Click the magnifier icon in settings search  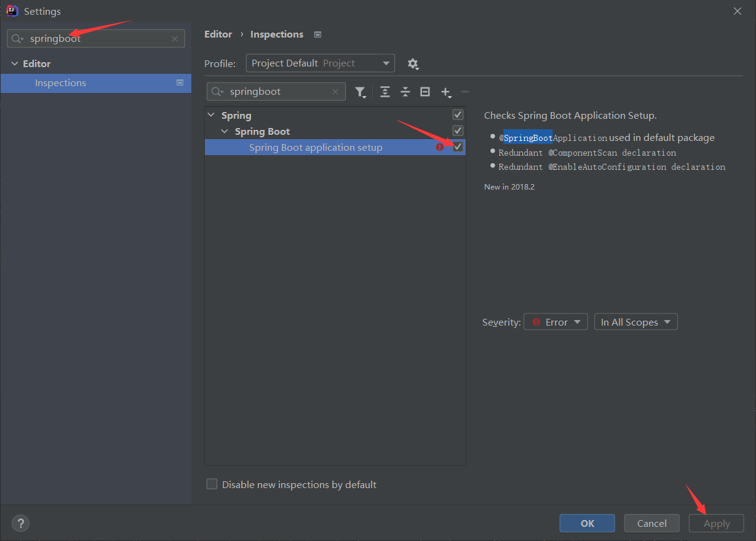pyautogui.click(x=17, y=39)
